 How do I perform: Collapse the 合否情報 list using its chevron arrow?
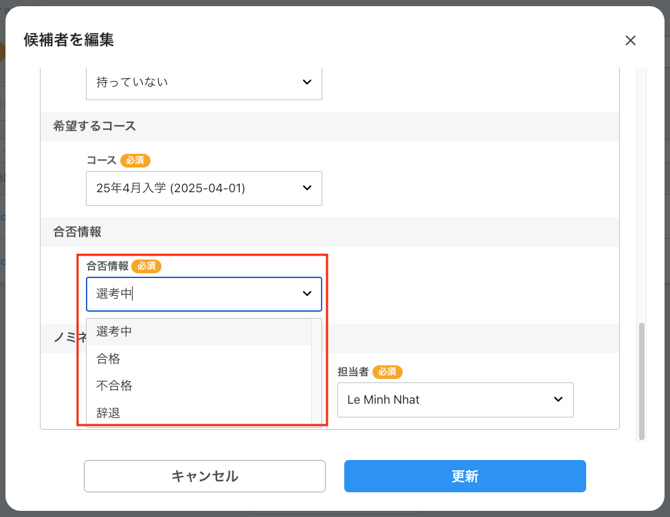point(307,294)
